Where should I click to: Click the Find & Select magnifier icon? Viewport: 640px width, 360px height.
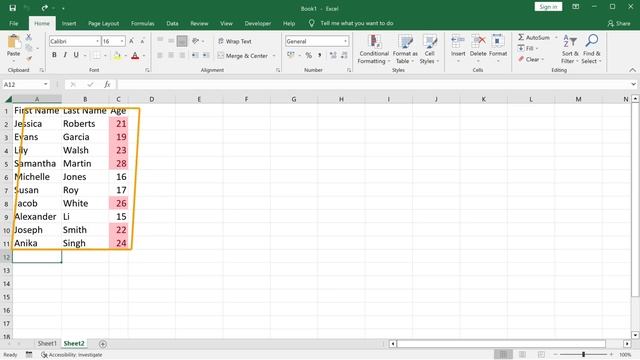[x=592, y=41]
